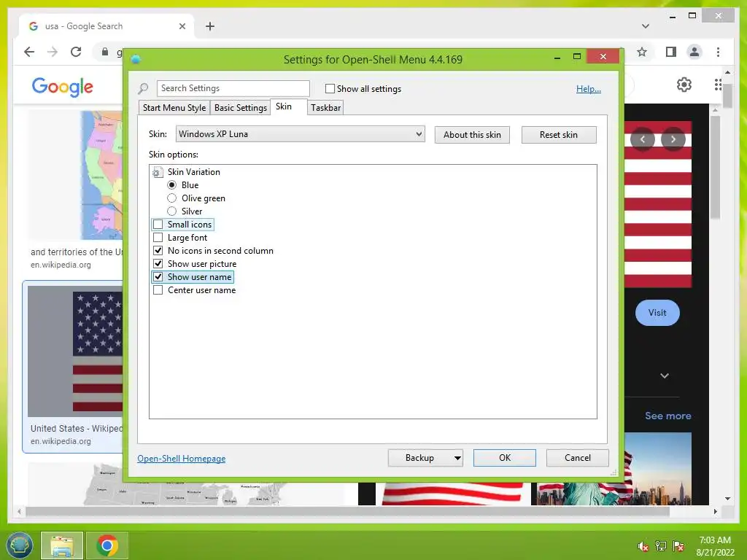Enable Show all settings checkbox
Viewport: 747px width, 560px height.
click(x=330, y=88)
